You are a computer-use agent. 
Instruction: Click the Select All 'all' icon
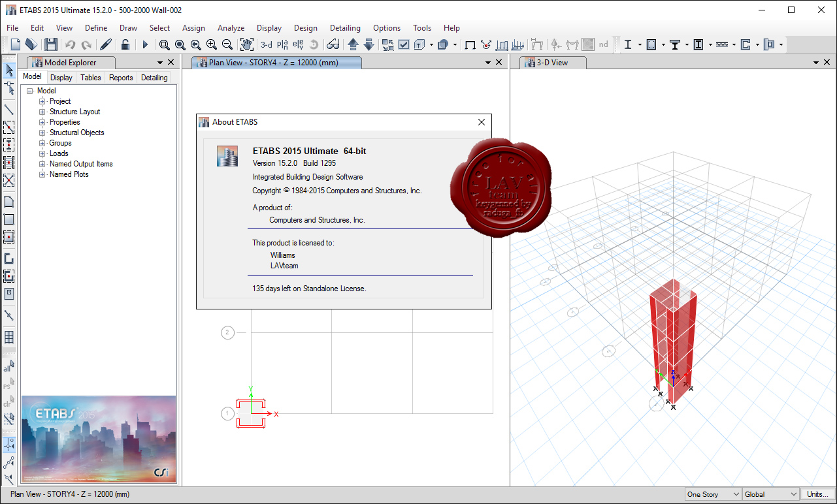point(9,368)
